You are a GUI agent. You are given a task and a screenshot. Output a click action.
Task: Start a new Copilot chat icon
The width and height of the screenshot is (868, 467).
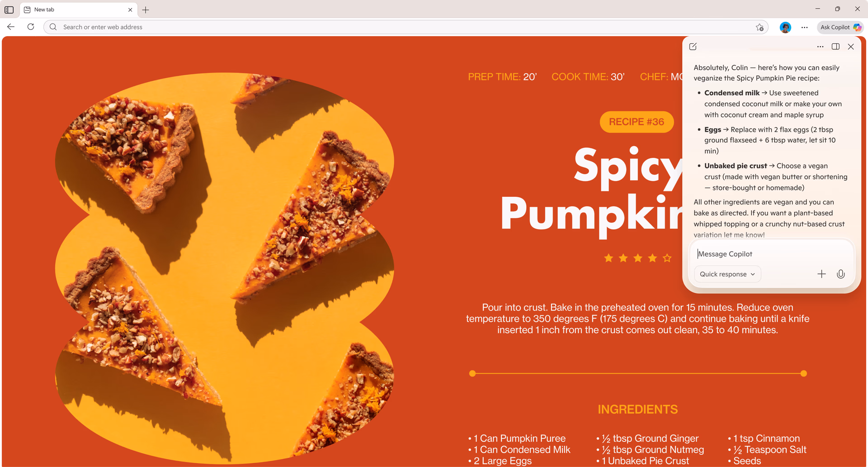(x=693, y=47)
